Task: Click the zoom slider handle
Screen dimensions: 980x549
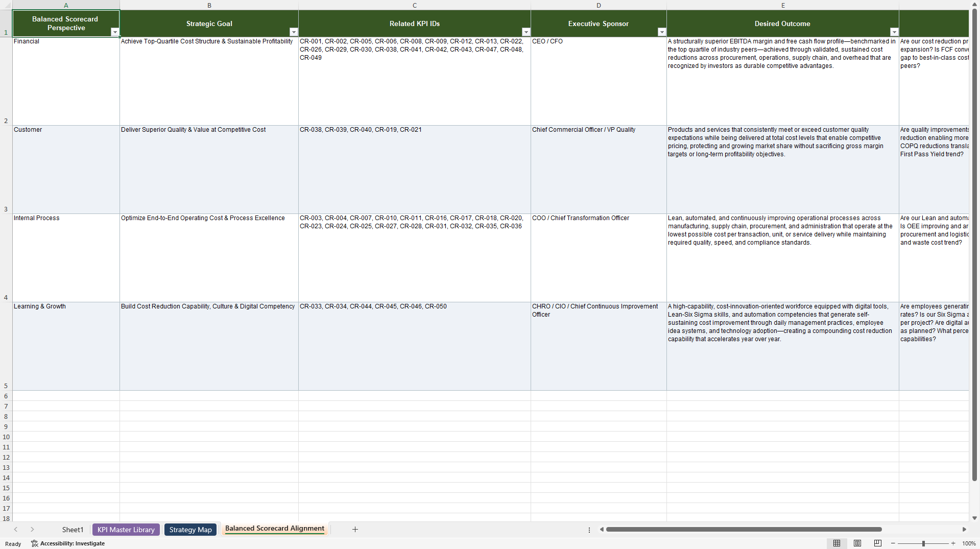Action: pyautogui.click(x=923, y=543)
